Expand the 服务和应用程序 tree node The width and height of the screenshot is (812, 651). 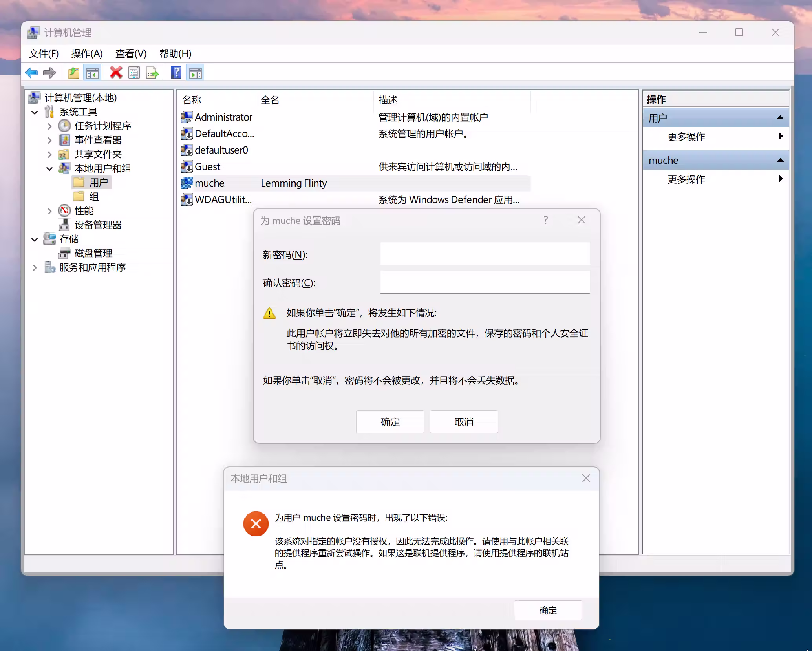[x=35, y=268]
